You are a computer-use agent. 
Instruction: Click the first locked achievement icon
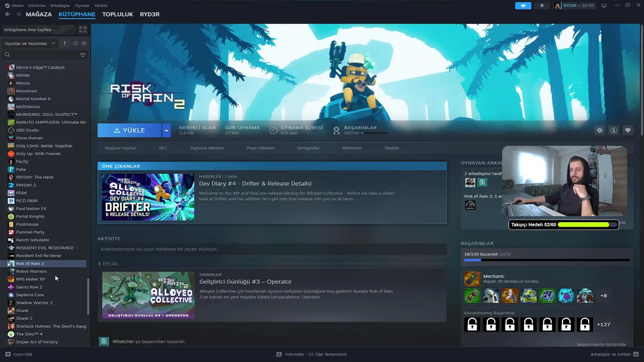[x=472, y=324]
